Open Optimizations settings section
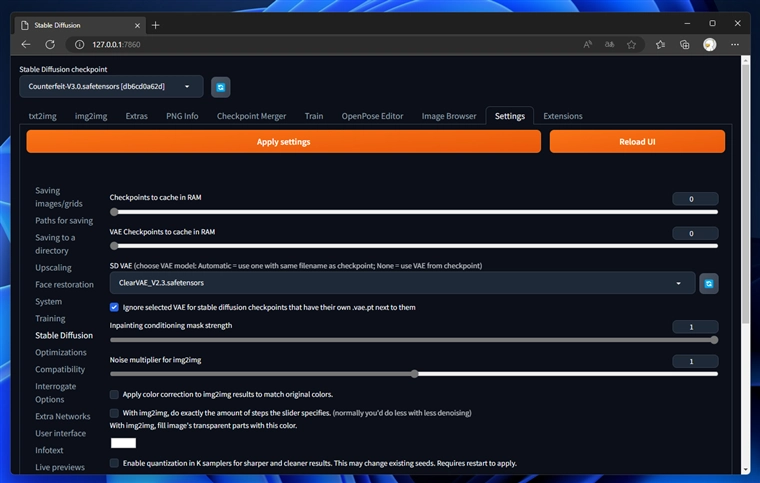760x483 pixels. [61, 352]
